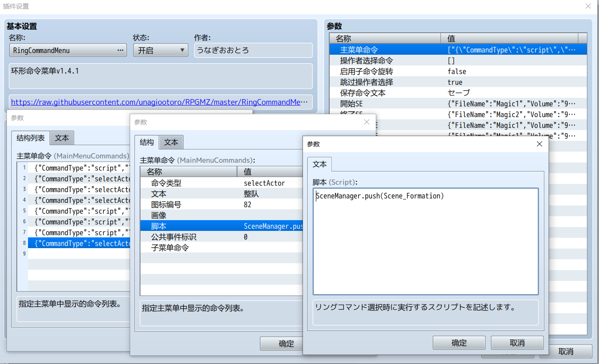
Task: Select 跳过操作者选择 parameter row
Action: coord(458,82)
